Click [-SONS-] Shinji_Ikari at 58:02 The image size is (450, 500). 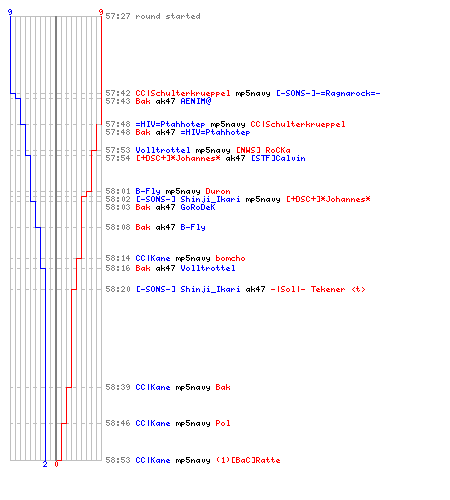[x=188, y=199]
